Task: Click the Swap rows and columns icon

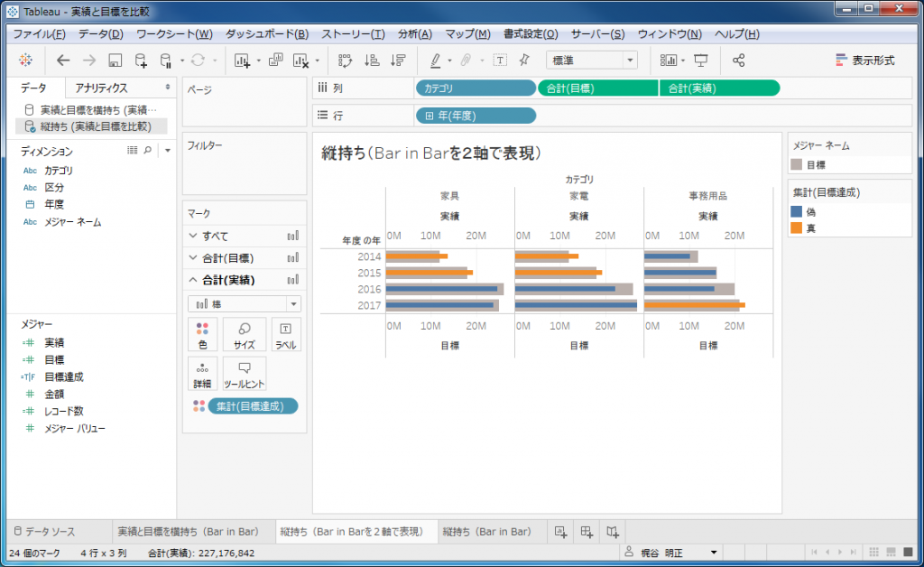Action: (x=345, y=60)
